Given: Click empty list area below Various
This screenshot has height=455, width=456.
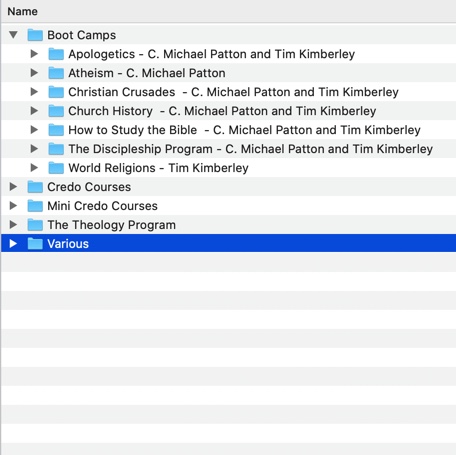Looking at the screenshot, I should pos(228,333).
